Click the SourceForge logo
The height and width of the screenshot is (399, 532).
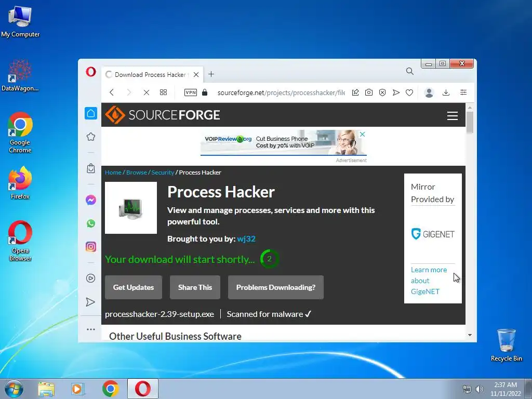tap(163, 115)
